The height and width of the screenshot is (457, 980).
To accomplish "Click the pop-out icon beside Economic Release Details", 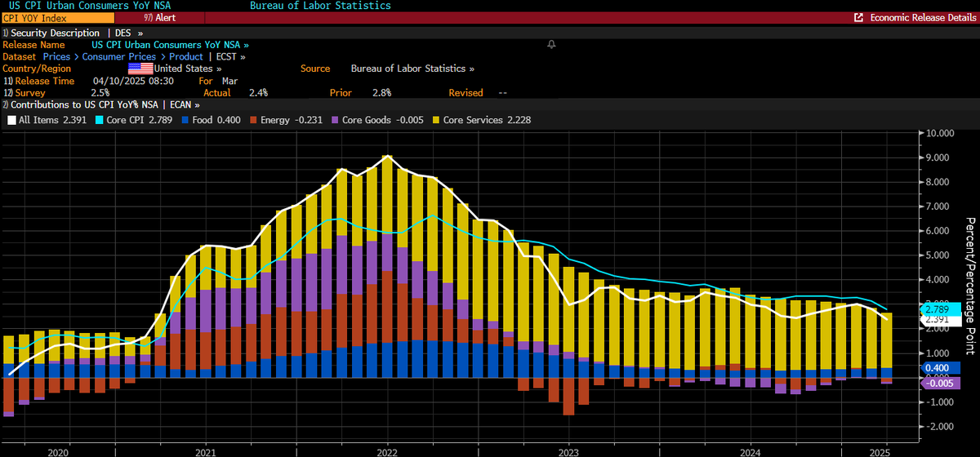I will click(x=858, y=17).
